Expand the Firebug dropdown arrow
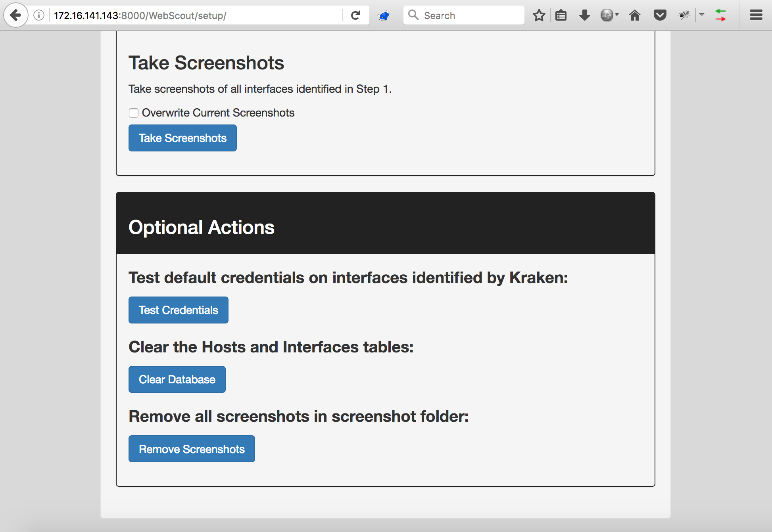The image size is (772, 532). [702, 15]
